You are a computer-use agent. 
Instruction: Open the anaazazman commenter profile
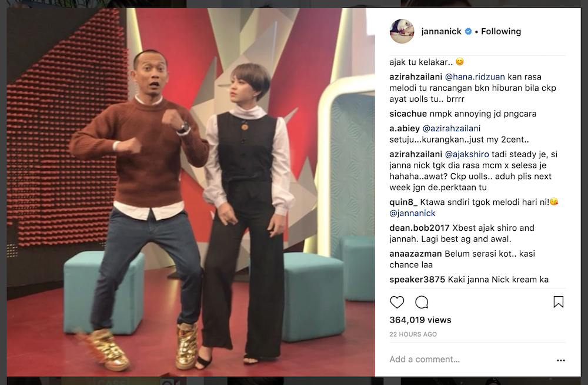(x=416, y=254)
